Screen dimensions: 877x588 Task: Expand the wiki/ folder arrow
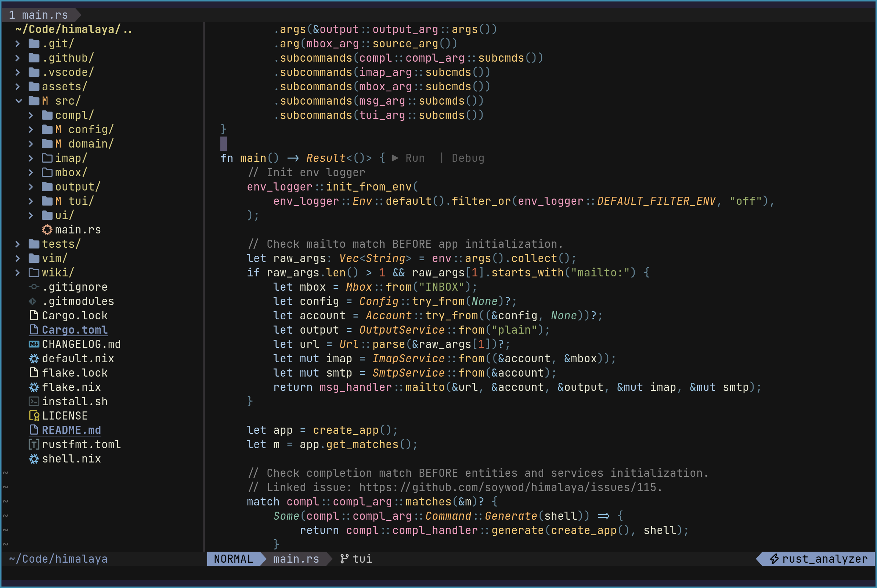tap(18, 273)
